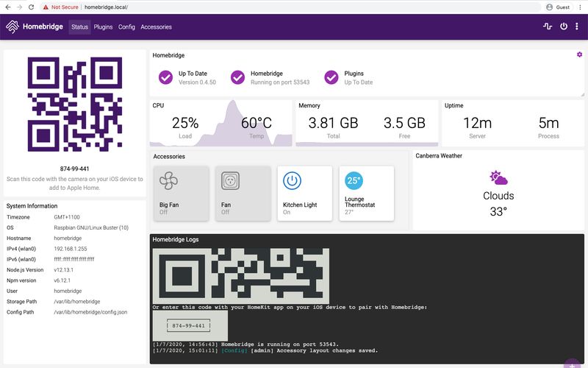Click the Up To Date checkmark icon
Image resolution: width=588 pixels, height=368 pixels.
point(165,77)
